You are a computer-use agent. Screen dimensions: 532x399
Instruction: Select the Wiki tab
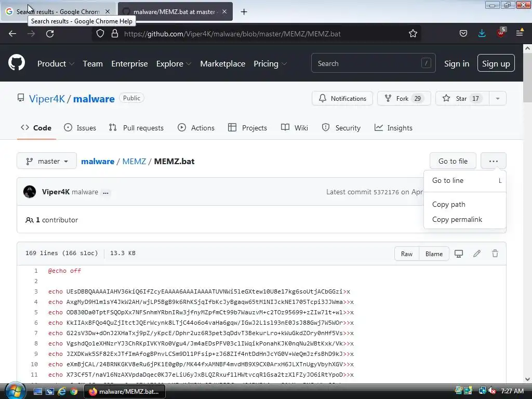294,128
